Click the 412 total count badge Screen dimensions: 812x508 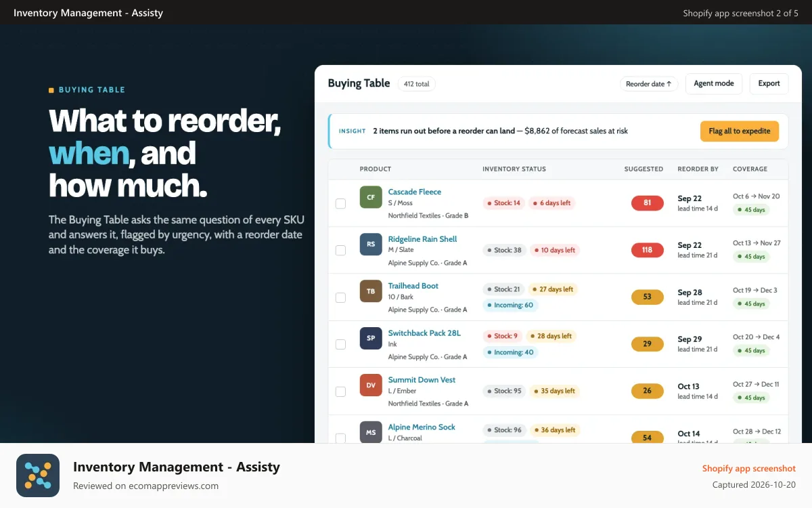[x=417, y=84]
